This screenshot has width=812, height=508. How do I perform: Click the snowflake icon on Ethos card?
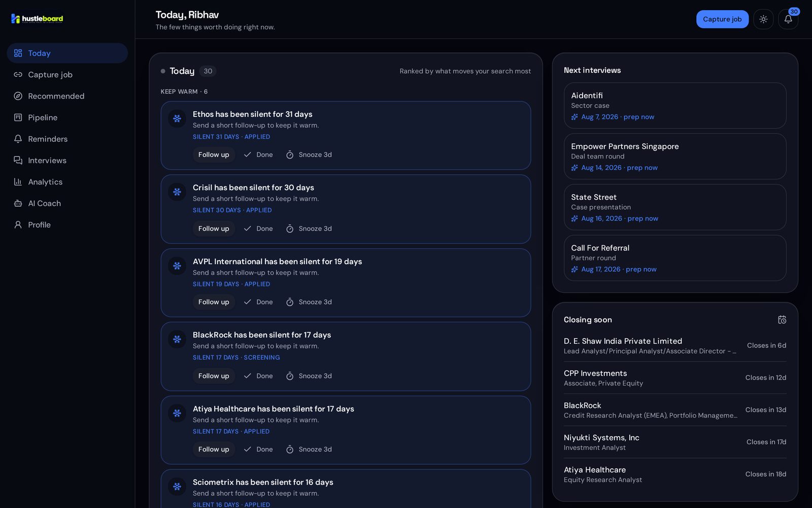coord(177,118)
